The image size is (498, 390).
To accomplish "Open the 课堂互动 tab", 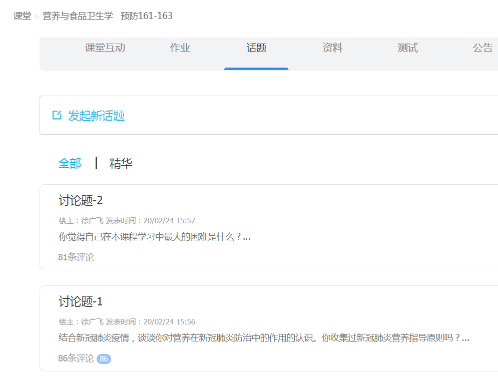I will coord(105,48).
